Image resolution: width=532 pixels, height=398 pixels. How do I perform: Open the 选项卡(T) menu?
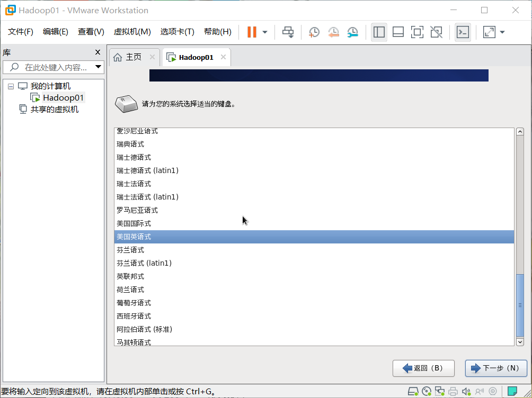pyautogui.click(x=177, y=32)
